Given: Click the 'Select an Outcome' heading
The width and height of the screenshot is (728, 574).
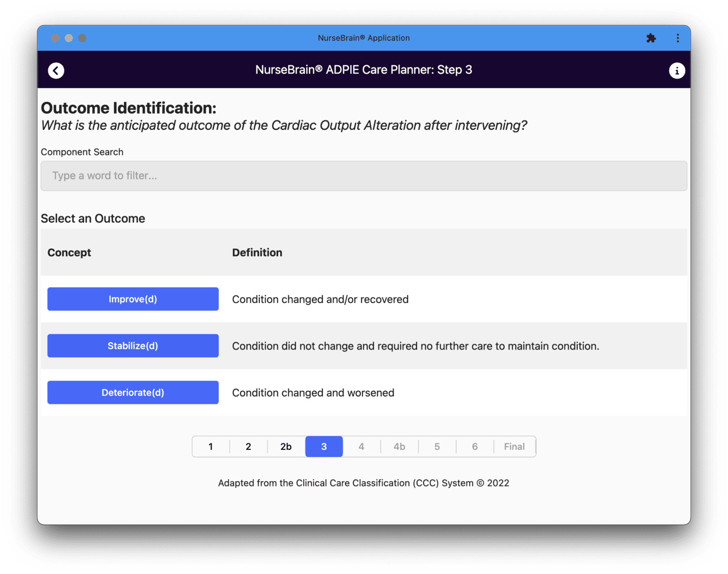Looking at the screenshot, I should (x=93, y=218).
